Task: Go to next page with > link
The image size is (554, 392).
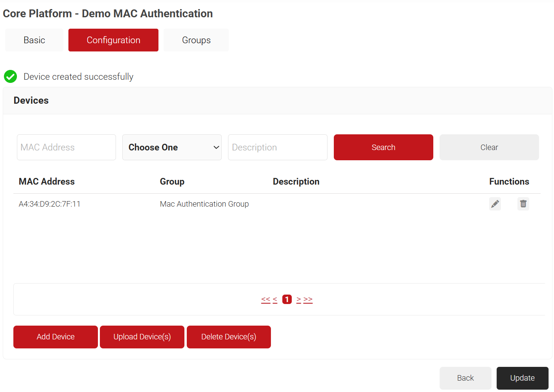Action: (x=299, y=299)
